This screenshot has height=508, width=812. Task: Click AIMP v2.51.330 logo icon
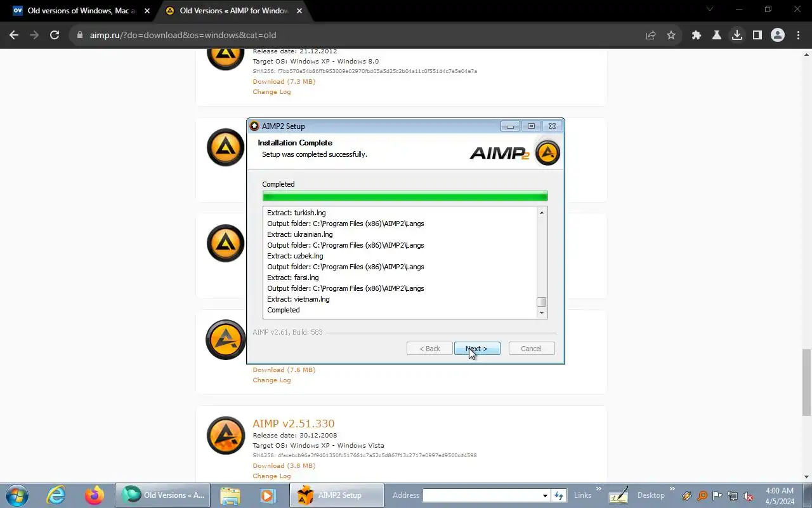pyautogui.click(x=226, y=436)
